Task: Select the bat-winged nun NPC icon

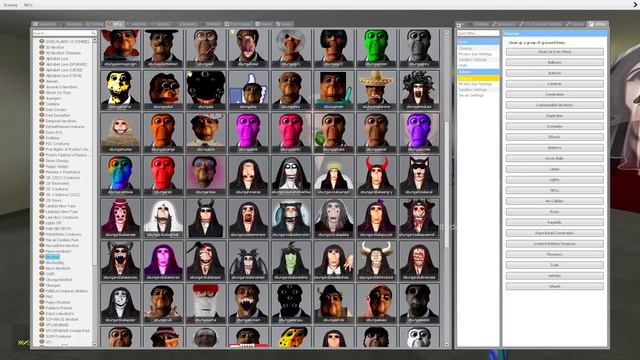Action: click(x=248, y=260)
